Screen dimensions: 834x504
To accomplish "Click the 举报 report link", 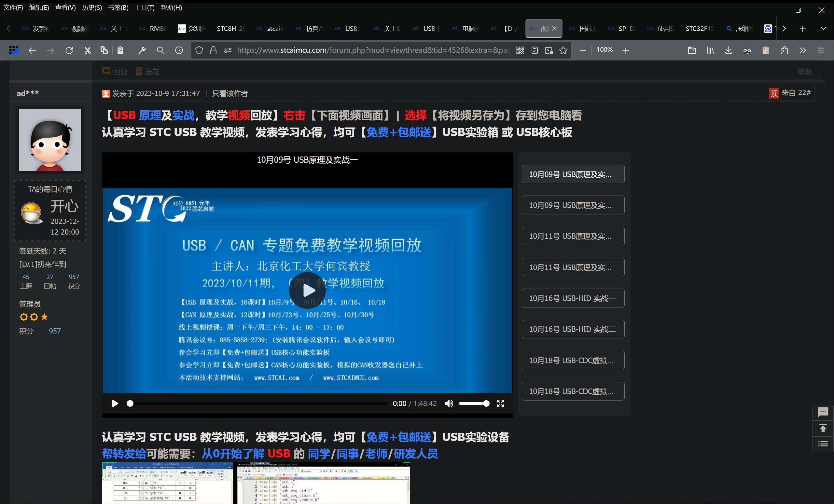I will 804,71.
